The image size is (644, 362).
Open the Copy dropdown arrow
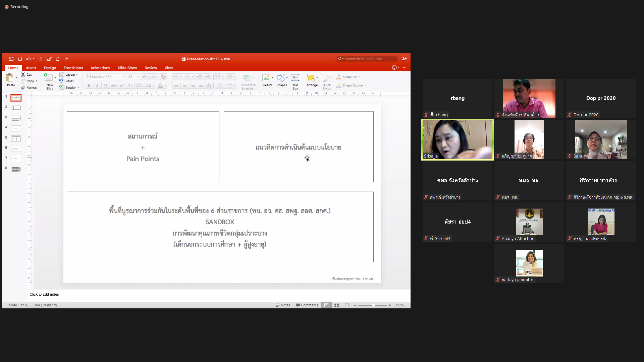(37, 81)
